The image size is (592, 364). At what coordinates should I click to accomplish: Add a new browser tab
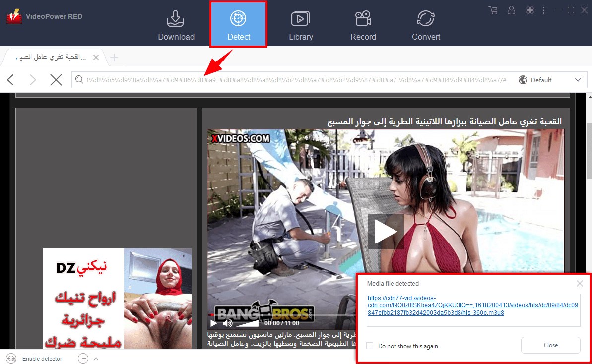tap(114, 58)
